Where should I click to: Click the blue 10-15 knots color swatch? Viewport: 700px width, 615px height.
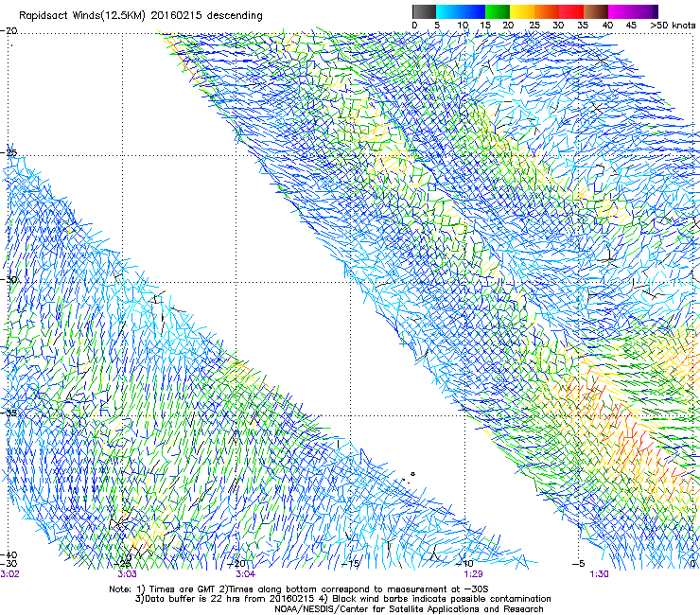473,11
